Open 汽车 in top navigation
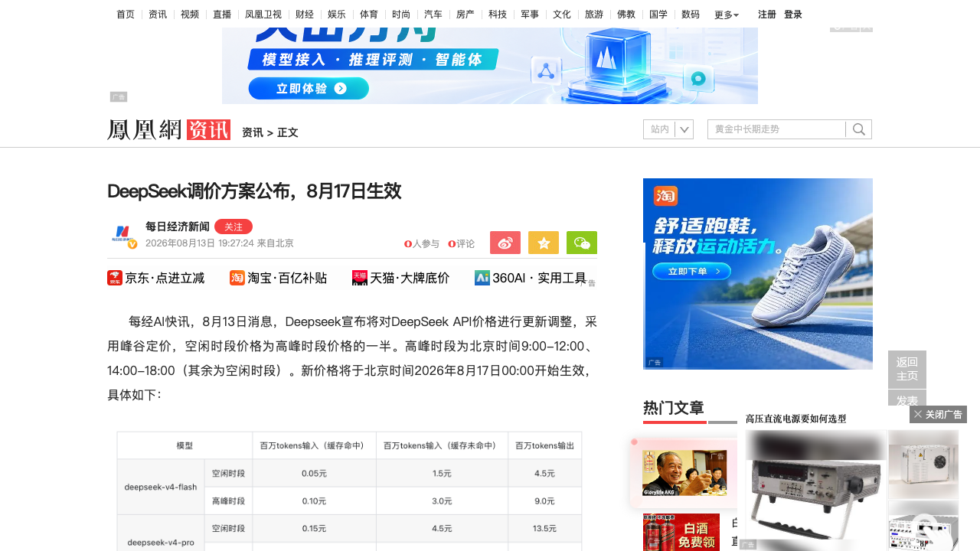 [433, 14]
